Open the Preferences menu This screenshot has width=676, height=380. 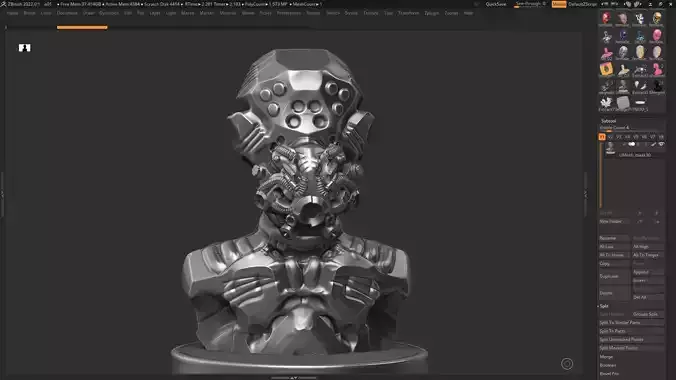click(x=288, y=13)
